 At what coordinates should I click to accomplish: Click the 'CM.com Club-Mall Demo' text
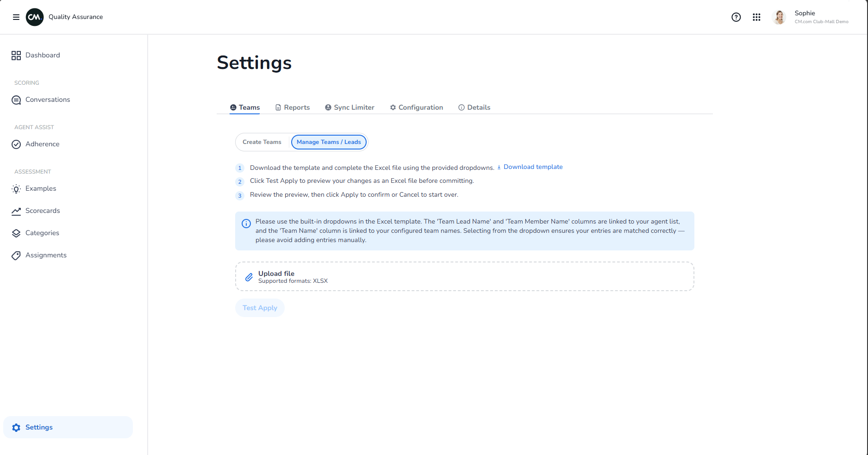(x=821, y=22)
